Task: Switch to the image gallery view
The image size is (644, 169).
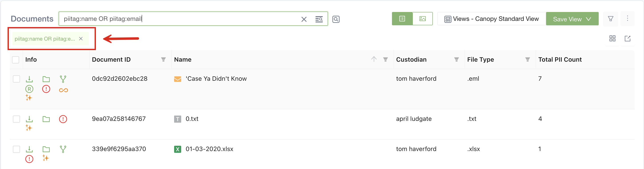Action: (422, 19)
